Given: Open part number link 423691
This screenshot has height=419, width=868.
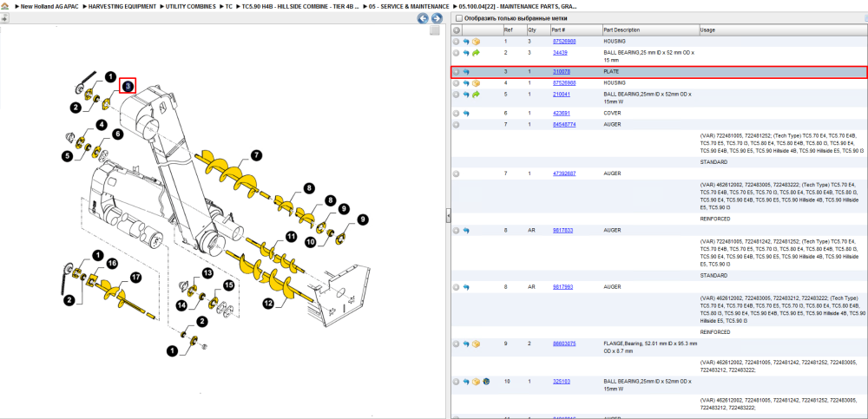Looking at the screenshot, I should pos(562,113).
